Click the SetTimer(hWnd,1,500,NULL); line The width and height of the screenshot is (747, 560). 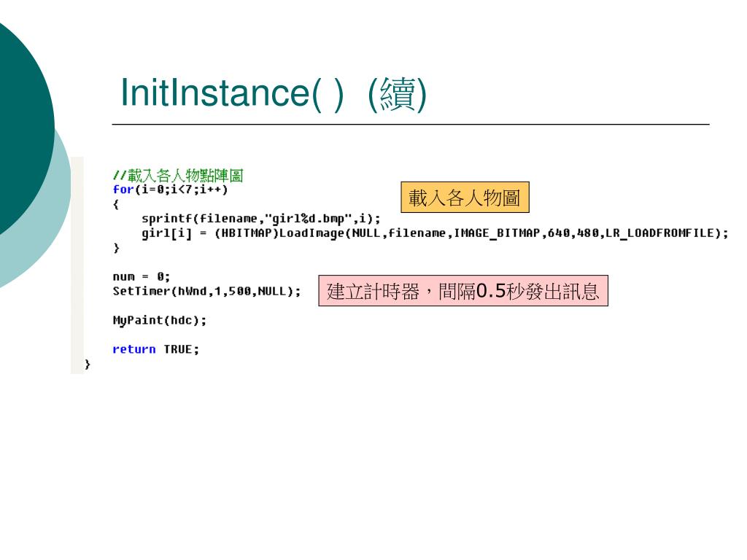click(206, 291)
